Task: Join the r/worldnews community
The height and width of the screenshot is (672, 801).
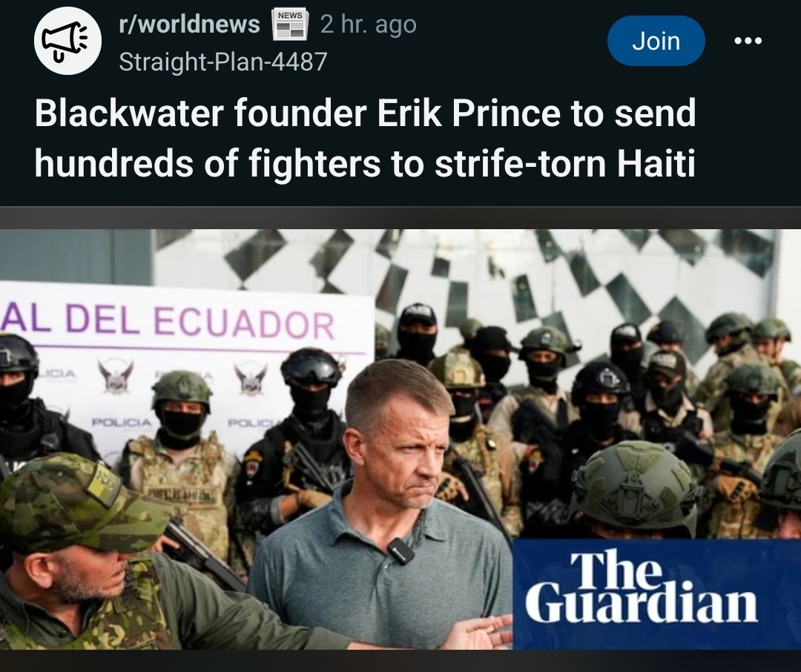Action: click(656, 41)
